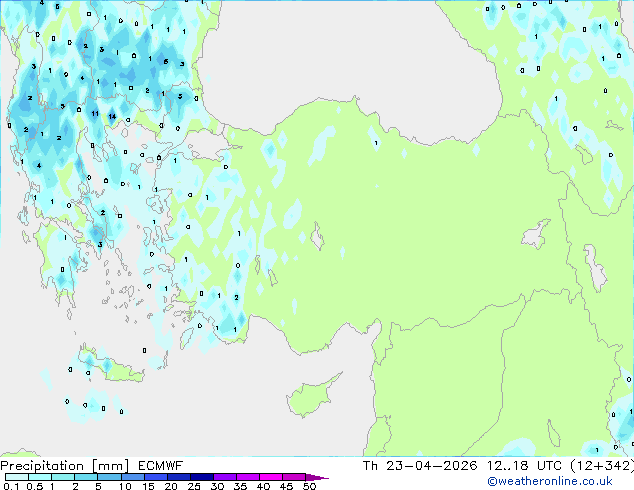Click the 20–25 mm legend color box
The height and width of the screenshot is (490, 634).
(x=179, y=477)
